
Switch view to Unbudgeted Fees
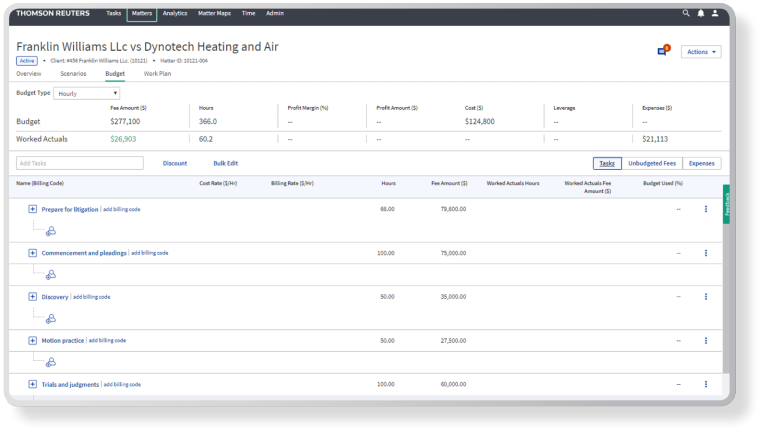point(651,163)
